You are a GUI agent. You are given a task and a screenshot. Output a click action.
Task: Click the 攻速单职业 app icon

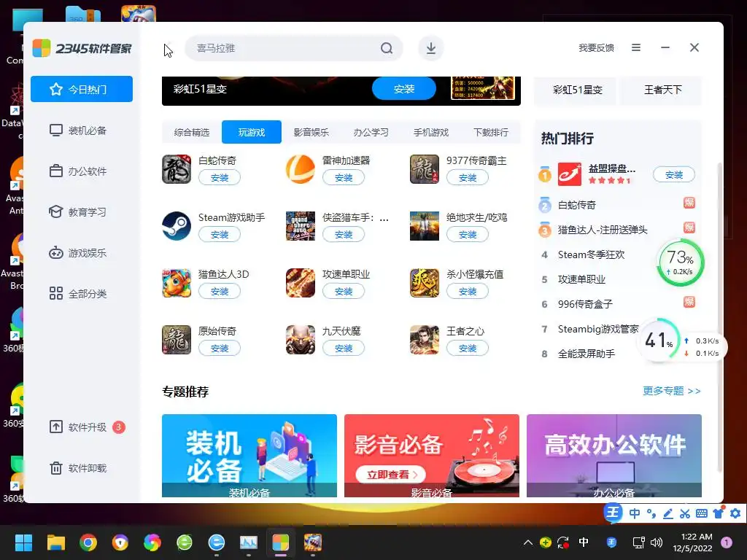coord(300,283)
